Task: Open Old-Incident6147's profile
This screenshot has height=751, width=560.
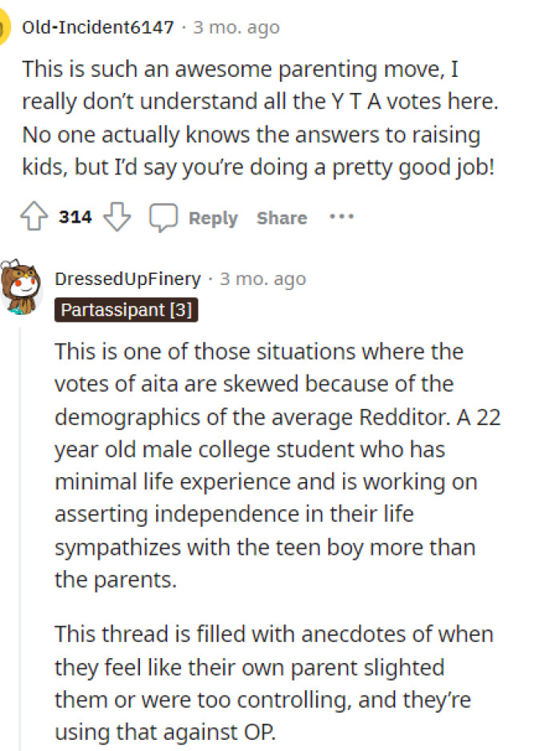Action: (98, 26)
